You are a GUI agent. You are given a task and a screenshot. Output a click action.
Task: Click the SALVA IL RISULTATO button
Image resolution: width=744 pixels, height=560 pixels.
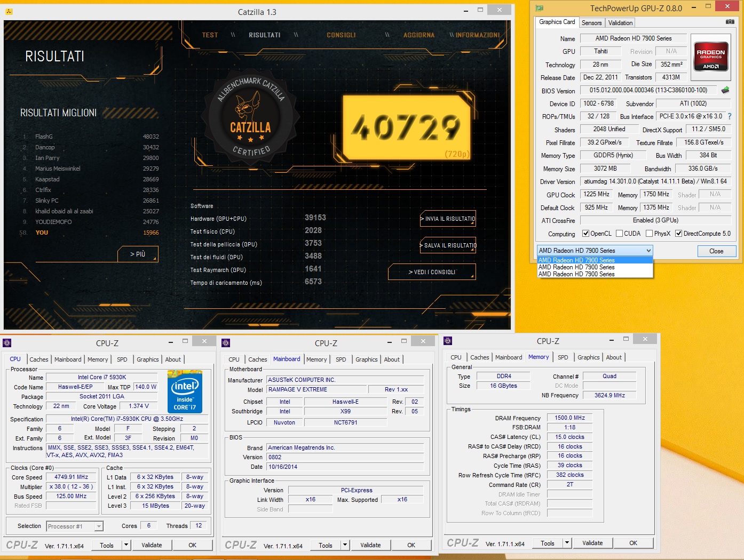coord(448,245)
